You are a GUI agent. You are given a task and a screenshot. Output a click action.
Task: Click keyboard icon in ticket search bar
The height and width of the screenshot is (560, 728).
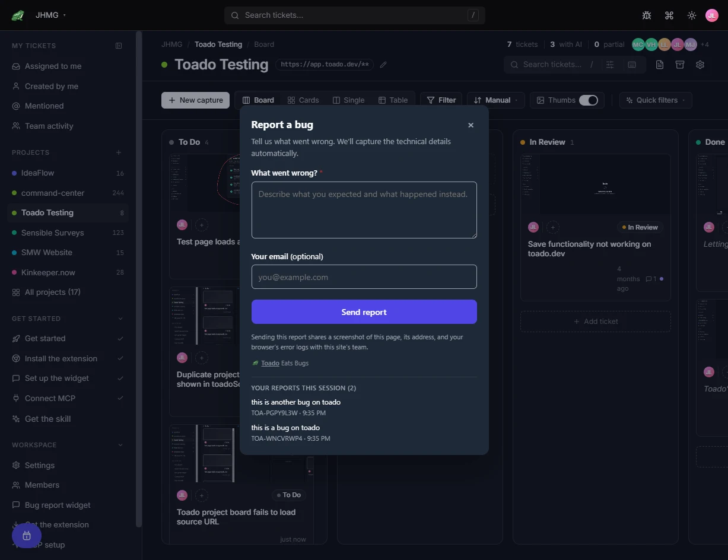coord(632,65)
